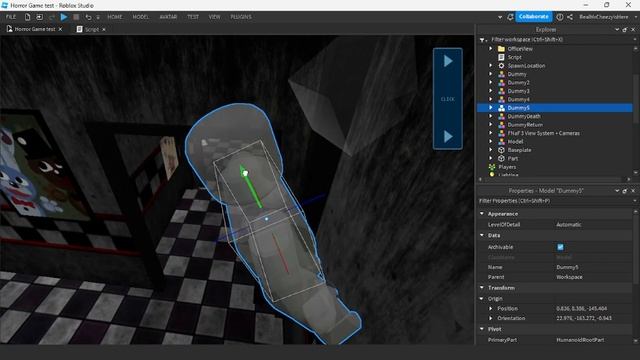Switch to the PLUGINS ribbon tab
The width and height of the screenshot is (640, 360).
pyautogui.click(x=241, y=17)
